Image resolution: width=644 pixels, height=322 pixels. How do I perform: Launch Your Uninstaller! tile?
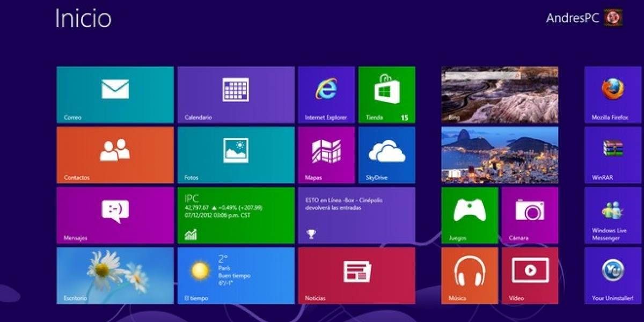click(x=612, y=275)
